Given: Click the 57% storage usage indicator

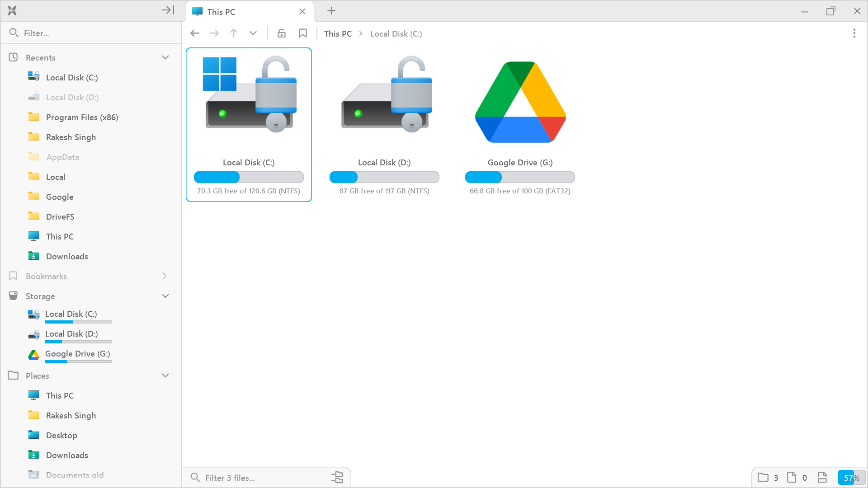Looking at the screenshot, I should point(851,477).
